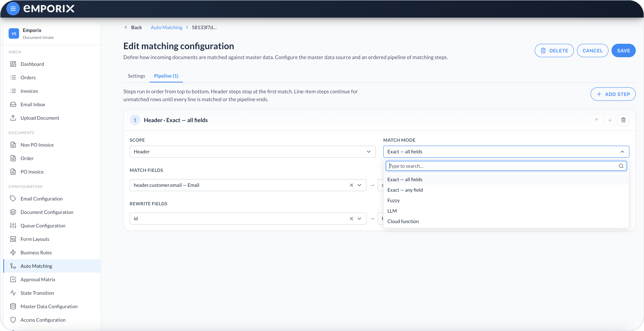Viewport: 644px width, 331px height.
Task: Choose Fuzzy match mode
Action: click(x=506, y=200)
